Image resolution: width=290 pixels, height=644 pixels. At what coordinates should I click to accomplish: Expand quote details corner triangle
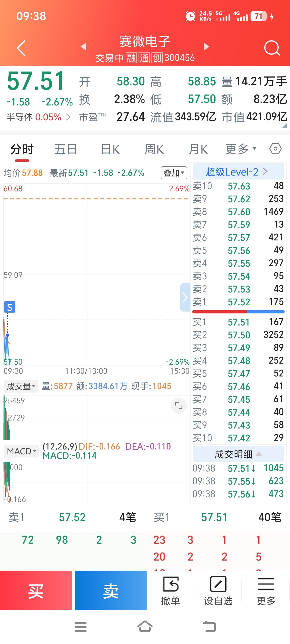pos(284,126)
